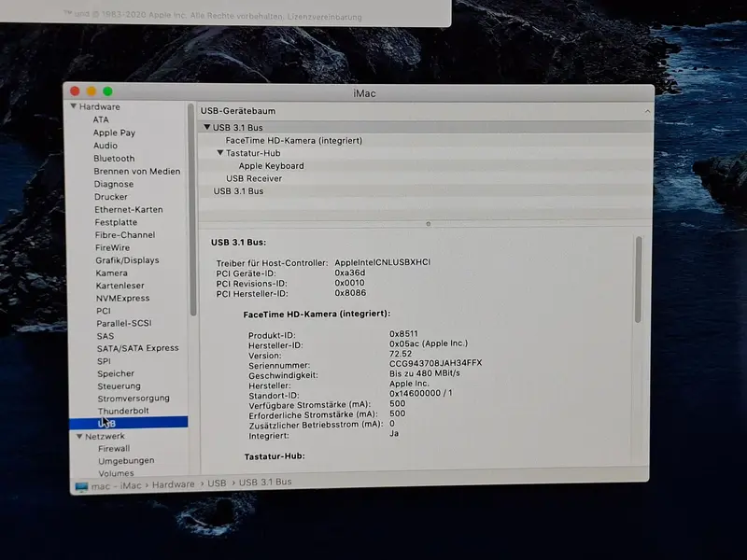Image resolution: width=747 pixels, height=560 pixels.
Task: Select Volumes under Netzwerk
Action: [x=116, y=473]
